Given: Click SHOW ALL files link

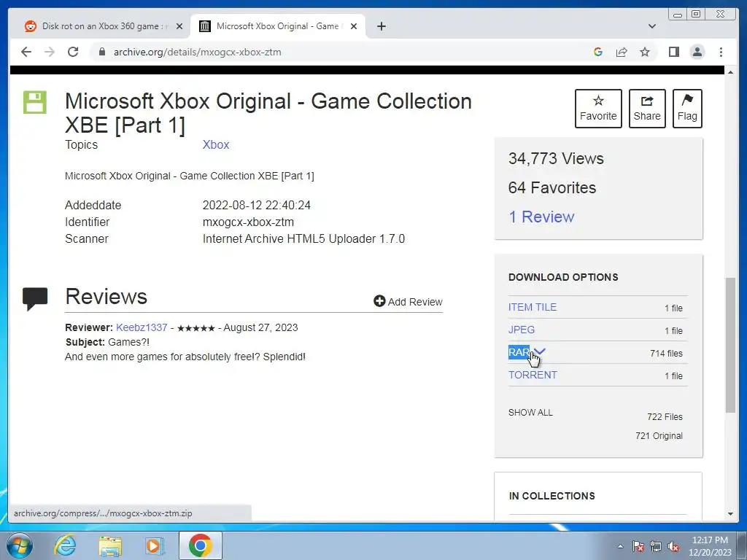Looking at the screenshot, I should tap(530, 413).
